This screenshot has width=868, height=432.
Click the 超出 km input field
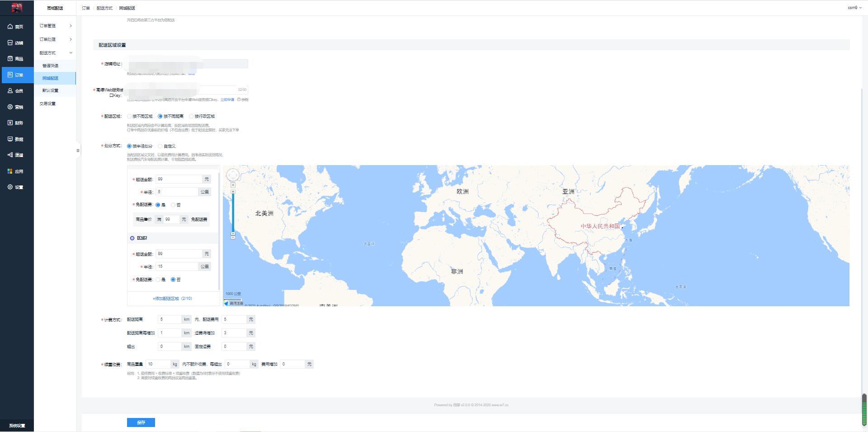(x=170, y=347)
